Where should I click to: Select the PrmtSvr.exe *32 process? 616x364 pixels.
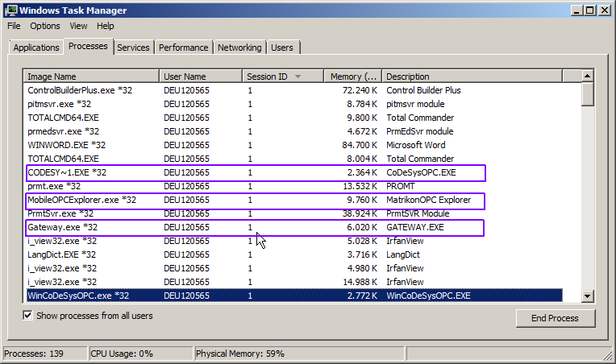[x=294, y=213]
